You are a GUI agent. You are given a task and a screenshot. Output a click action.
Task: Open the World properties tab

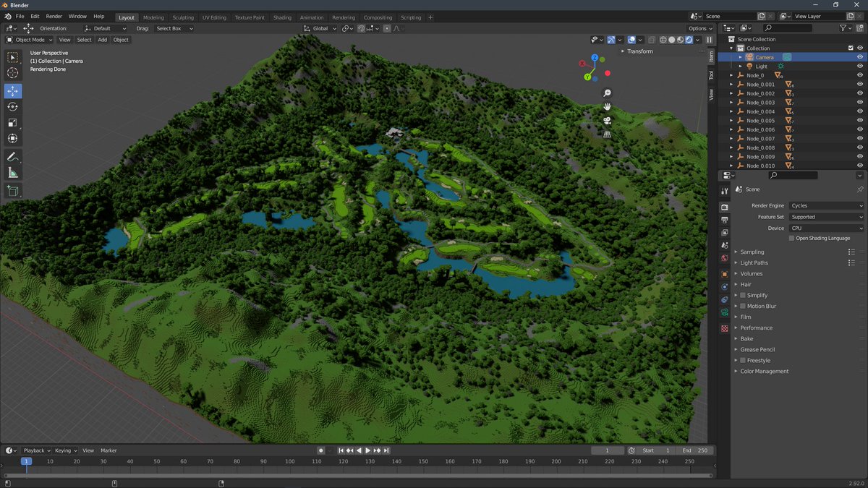tap(724, 258)
